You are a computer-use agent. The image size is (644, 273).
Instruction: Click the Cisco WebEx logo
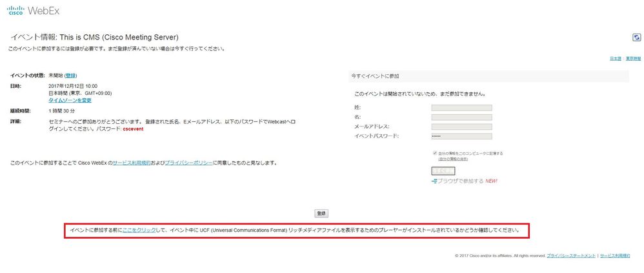[x=34, y=11]
